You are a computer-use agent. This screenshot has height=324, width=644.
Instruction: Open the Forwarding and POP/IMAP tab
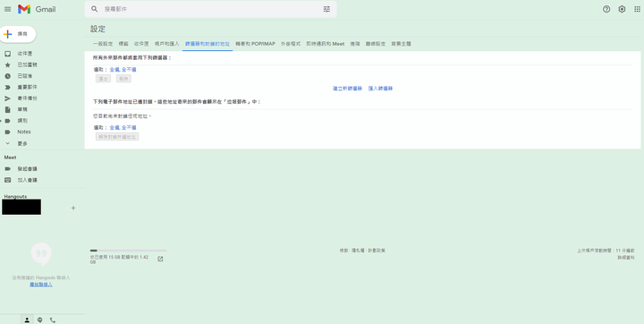point(255,44)
